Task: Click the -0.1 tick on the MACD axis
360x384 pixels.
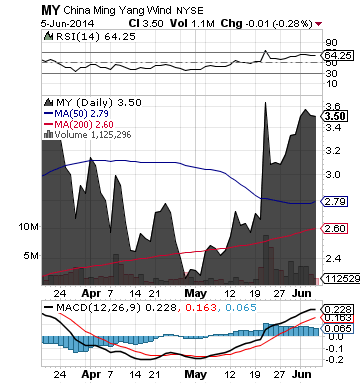Action: (335, 349)
